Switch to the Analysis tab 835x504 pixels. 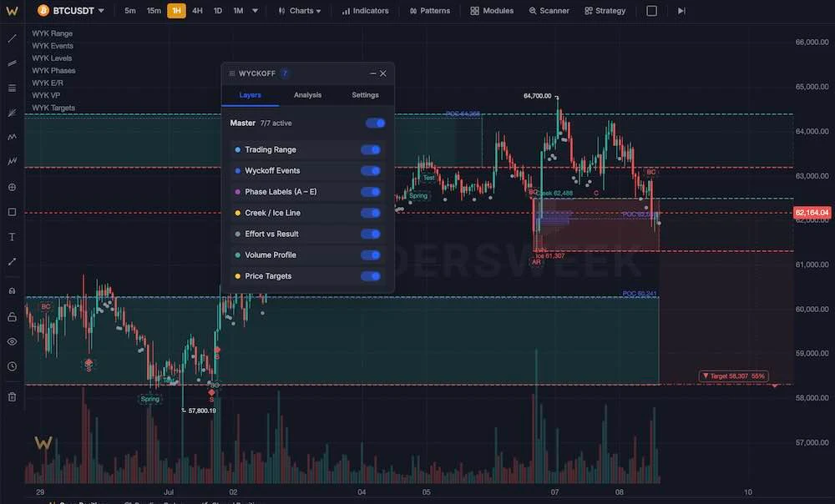pyautogui.click(x=307, y=95)
